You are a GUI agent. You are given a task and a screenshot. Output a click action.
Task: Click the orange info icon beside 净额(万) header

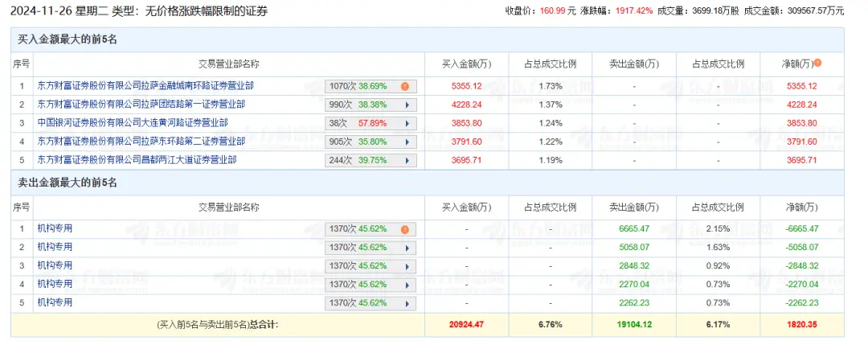817,64
